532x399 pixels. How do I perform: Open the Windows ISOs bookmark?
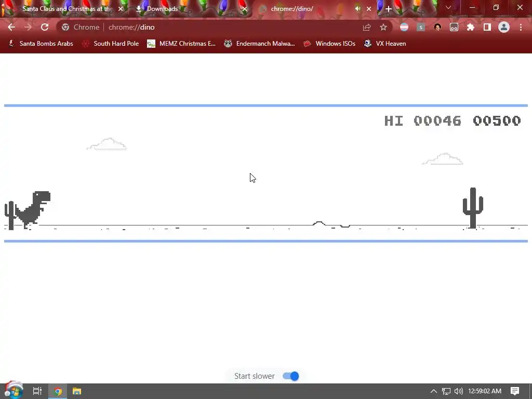[329, 44]
